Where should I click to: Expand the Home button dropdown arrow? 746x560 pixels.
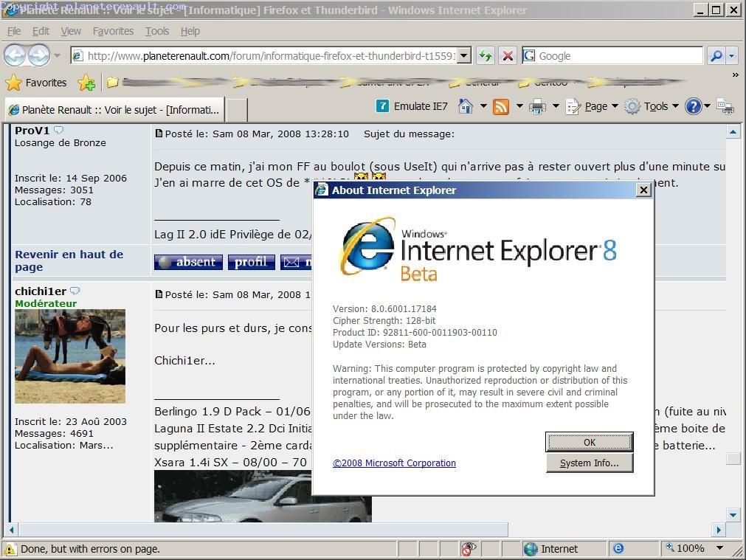pos(483,106)
